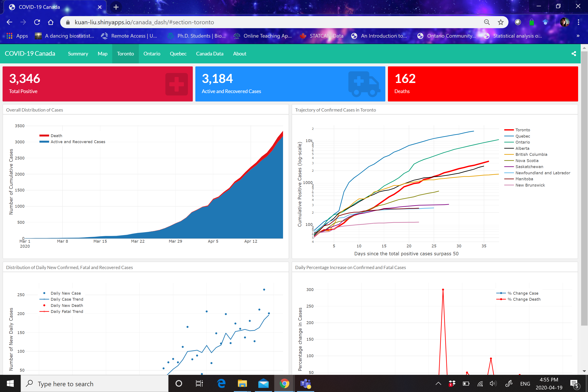Open Microsoft Teams from taskbar
Viewport: 588px width, 392px height.
(x=305, y=383)
